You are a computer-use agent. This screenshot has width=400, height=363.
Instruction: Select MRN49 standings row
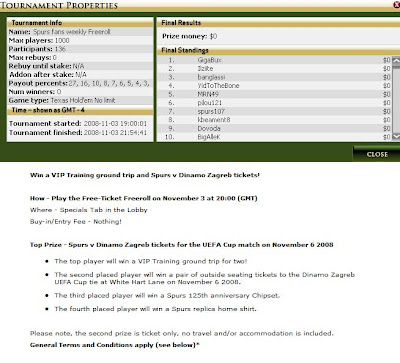275,94
